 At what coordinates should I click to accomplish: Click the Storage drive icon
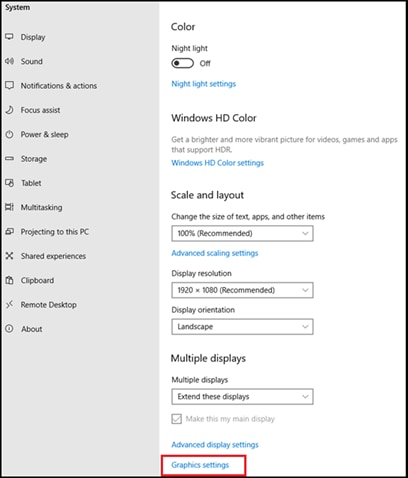click(x=9, y=158)
